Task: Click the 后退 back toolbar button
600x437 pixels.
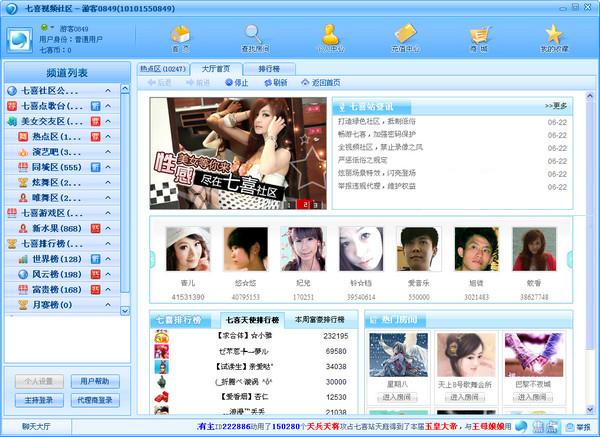Action: pos(159,82)
